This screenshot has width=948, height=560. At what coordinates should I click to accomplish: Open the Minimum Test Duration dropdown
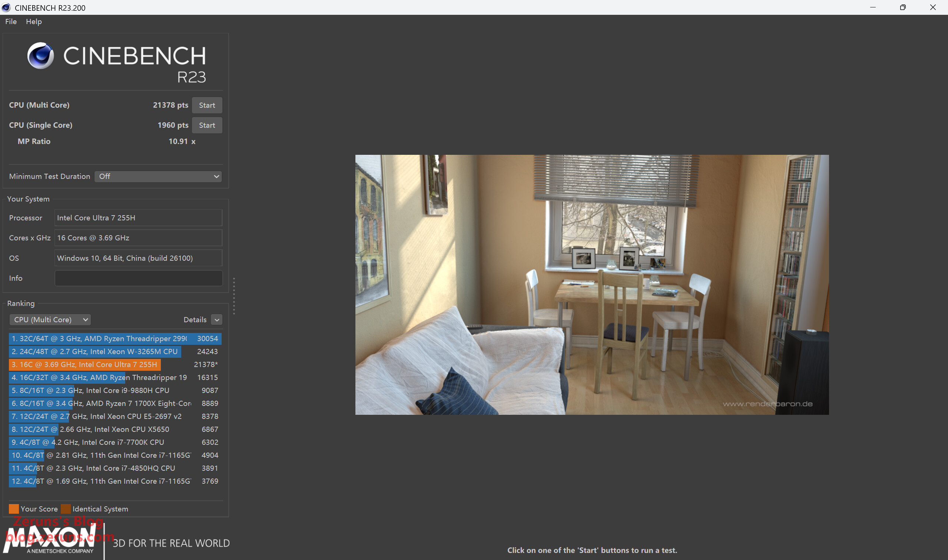pyautogui.click(x=158, y=176)
